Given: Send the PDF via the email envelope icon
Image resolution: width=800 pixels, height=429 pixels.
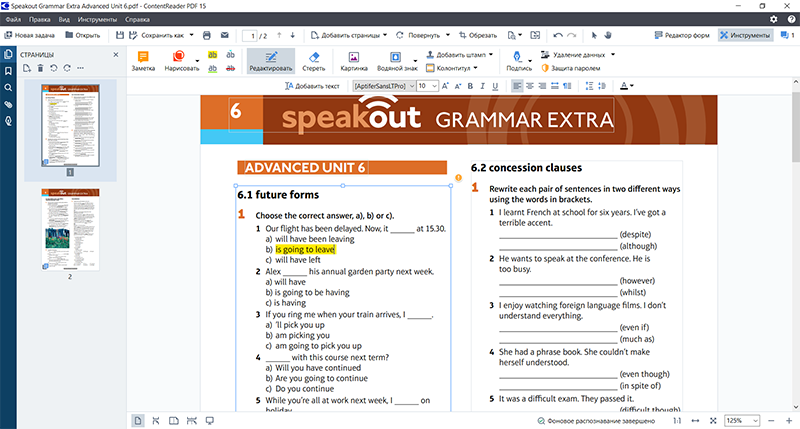Looking at the screenshot, I should [x=224, y=35].
